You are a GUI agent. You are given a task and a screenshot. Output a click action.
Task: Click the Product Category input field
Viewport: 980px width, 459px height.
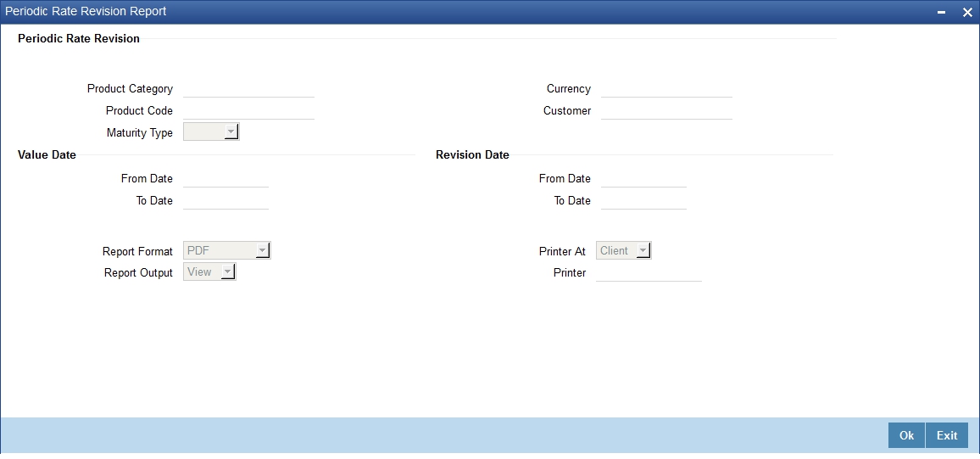248,89
